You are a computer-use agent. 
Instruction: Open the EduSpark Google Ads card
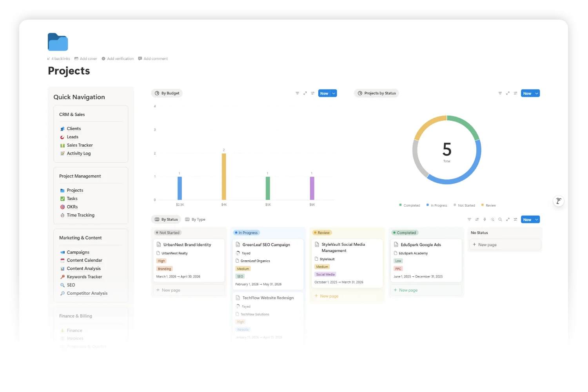point(426,260)
